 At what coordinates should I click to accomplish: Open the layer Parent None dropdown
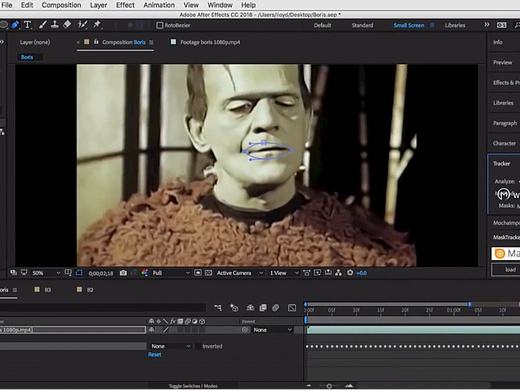click(x=272, y=330)
